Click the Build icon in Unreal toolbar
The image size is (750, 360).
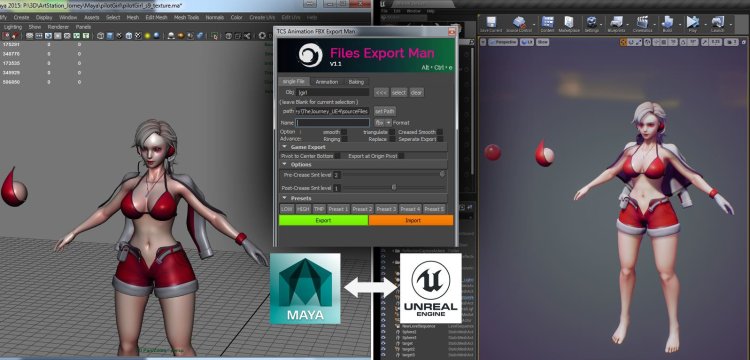(x=667, y=22)
